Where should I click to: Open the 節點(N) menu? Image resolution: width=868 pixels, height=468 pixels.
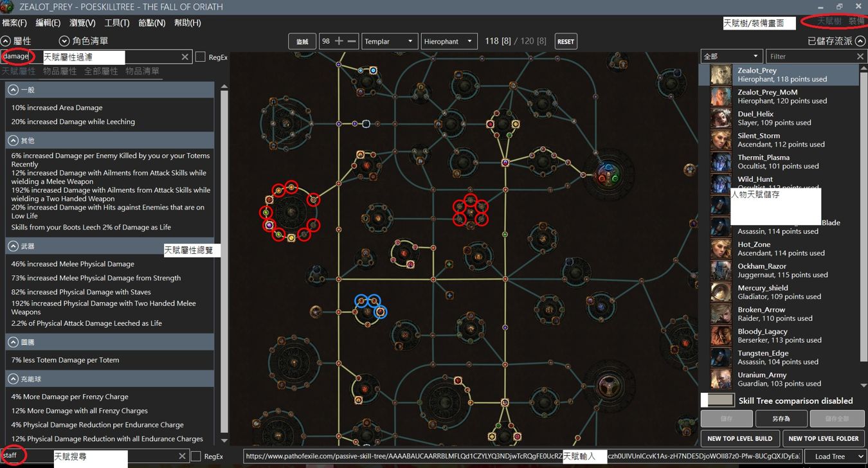point(152,23)
